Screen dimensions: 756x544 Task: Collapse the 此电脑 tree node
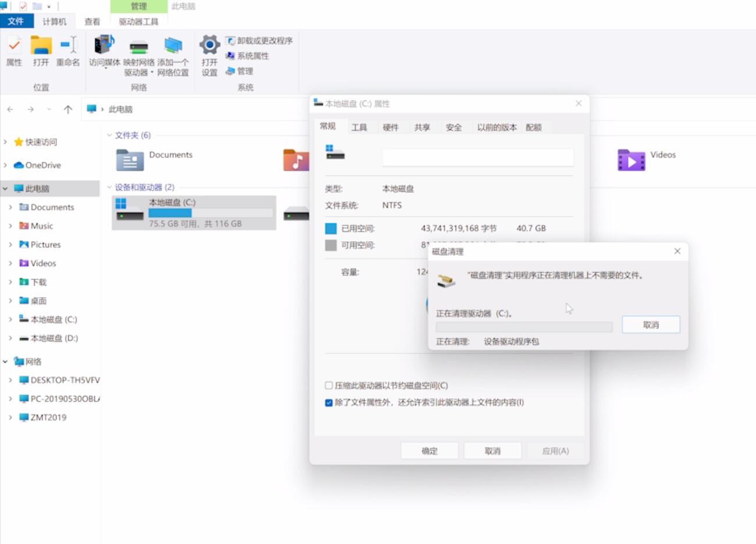6,188
